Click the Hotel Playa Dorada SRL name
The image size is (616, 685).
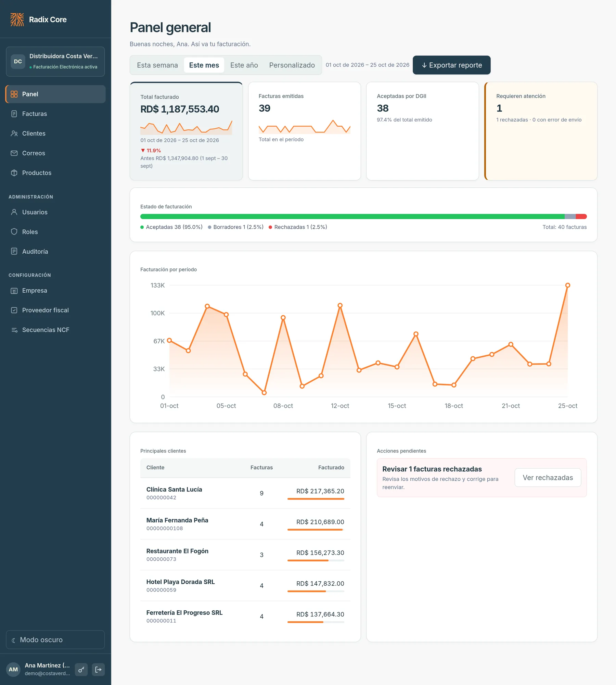point(181,582)
